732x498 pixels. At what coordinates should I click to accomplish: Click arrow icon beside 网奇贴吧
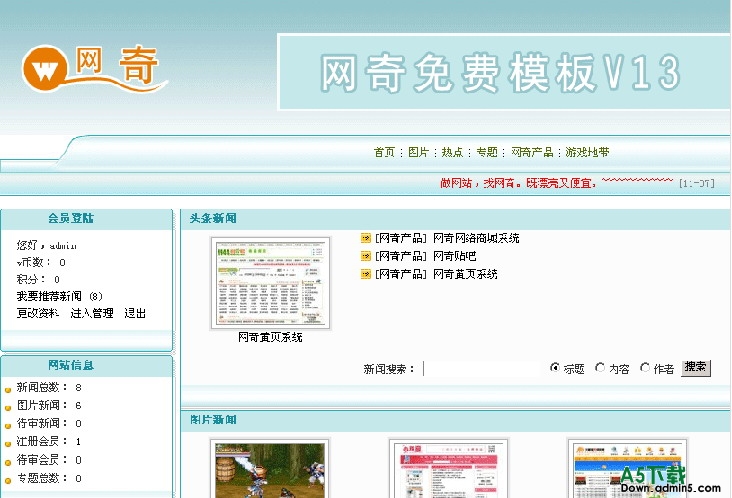[x=366, y=256]
